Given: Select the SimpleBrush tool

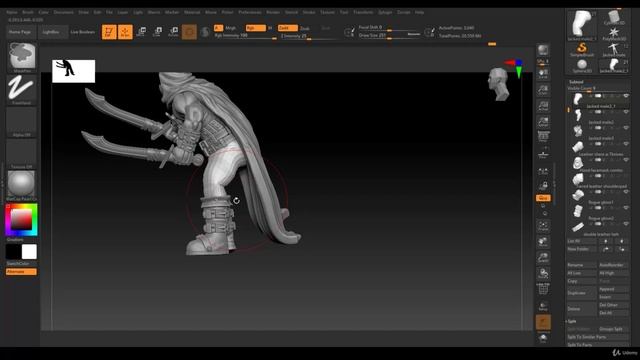Looking at the screenshot, I should click(x=582, y=50).
